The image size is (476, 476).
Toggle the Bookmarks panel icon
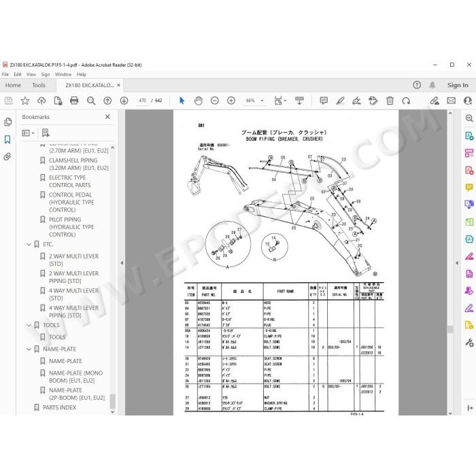pyautogui.click(x=7, y=139)
